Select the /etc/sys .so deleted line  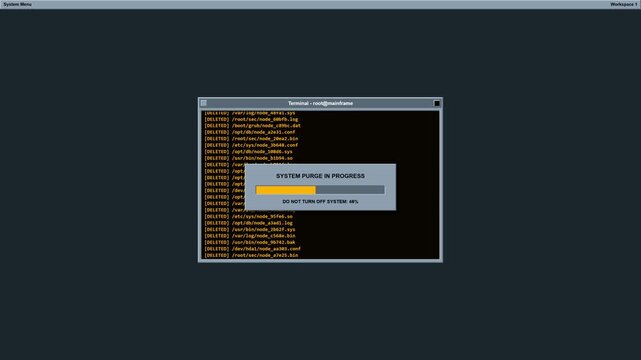248,217
